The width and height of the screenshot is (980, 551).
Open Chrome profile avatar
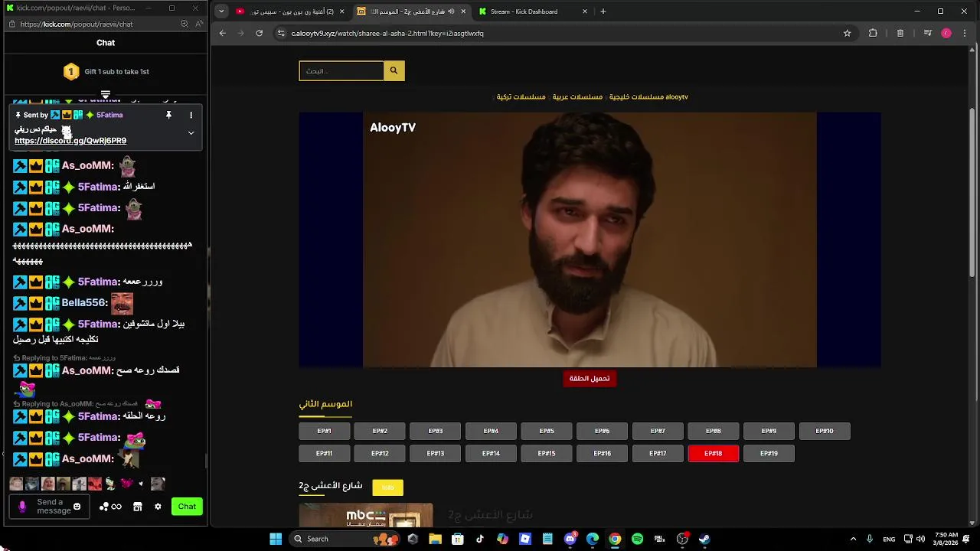point(946,33)
